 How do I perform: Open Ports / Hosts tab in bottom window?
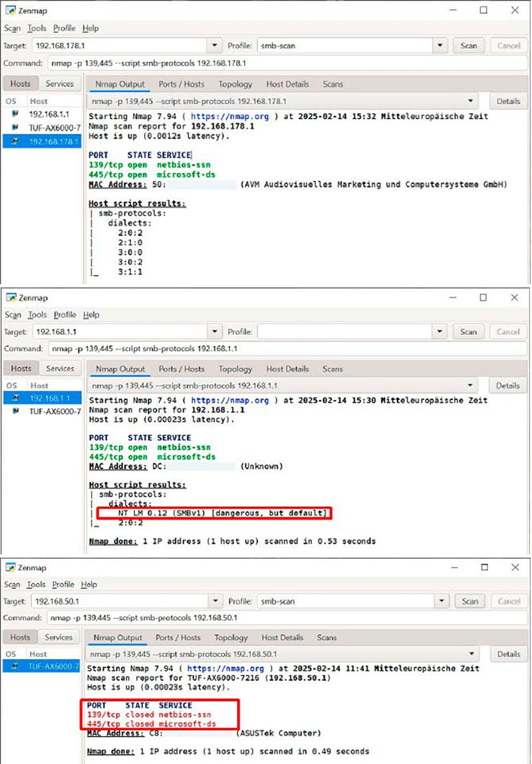pyautogui.click(x=178, y=638)
